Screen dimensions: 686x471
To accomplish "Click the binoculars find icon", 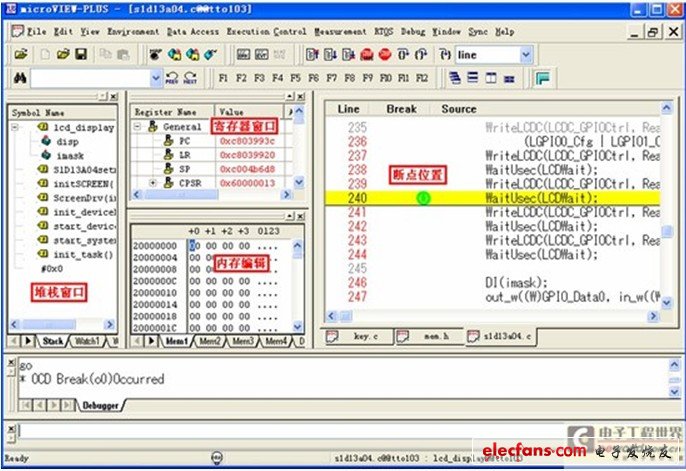I will (20, 78).
